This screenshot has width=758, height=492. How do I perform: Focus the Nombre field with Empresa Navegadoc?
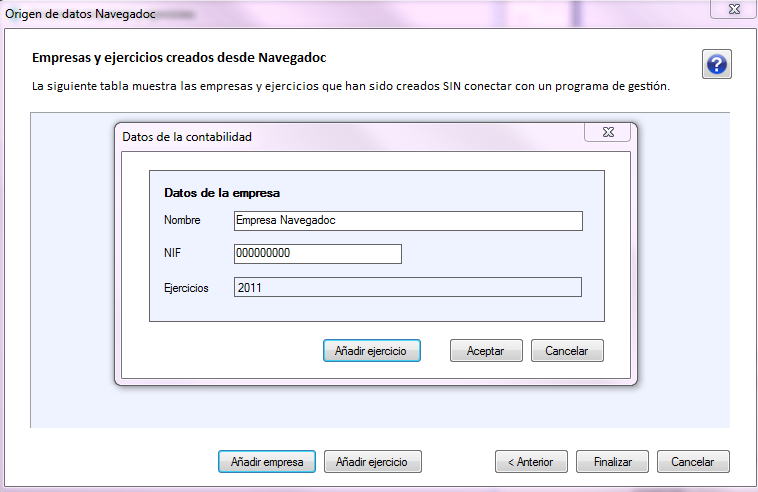[408, 221]
